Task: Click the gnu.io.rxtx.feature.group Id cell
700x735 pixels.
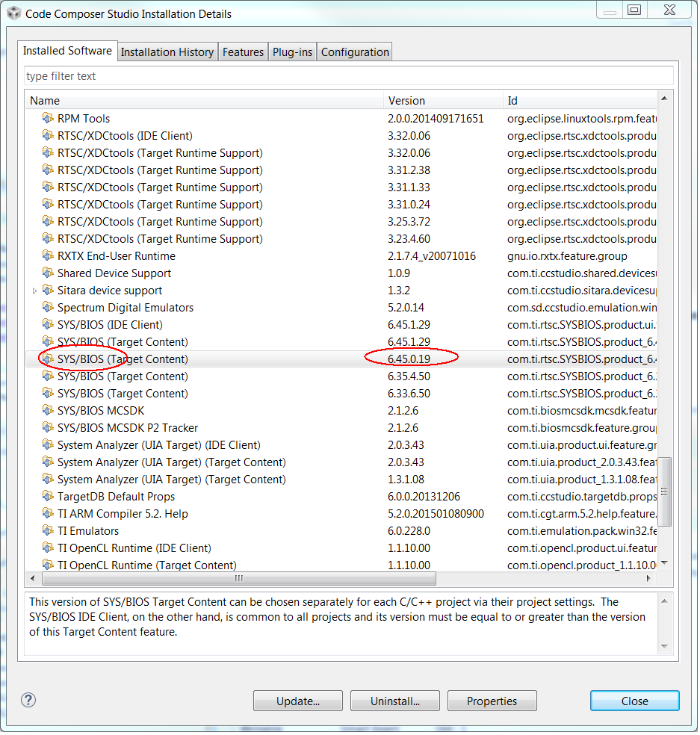Action: click(567, 256)
